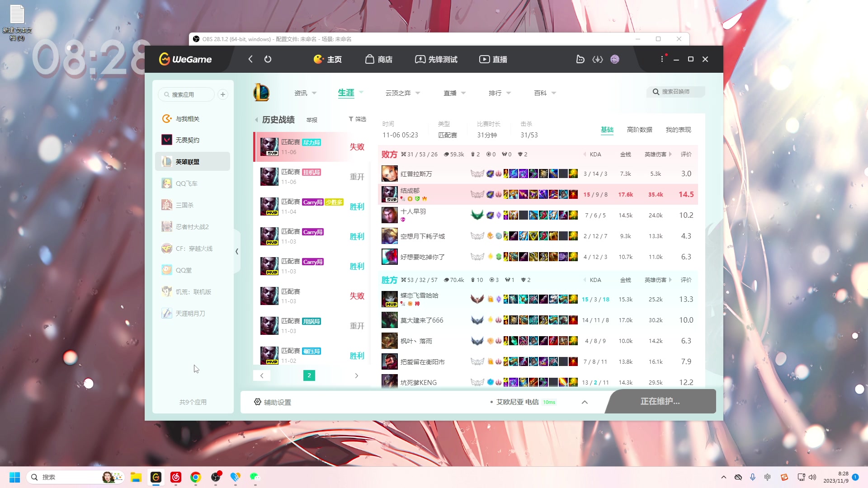Open the 先锋测试 tab

coord(436,59)
